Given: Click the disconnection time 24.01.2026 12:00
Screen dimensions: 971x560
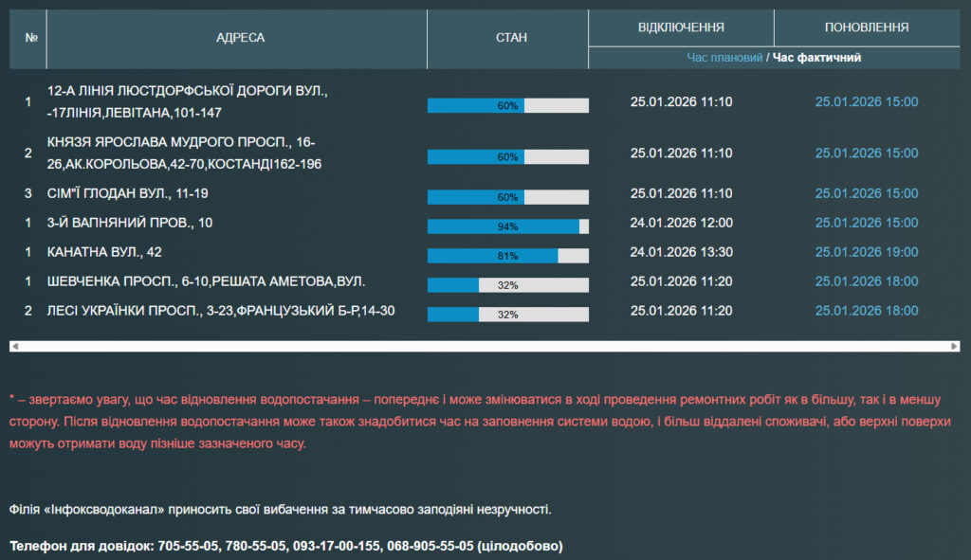Looking at the screenshot, I should coord(681,223).
